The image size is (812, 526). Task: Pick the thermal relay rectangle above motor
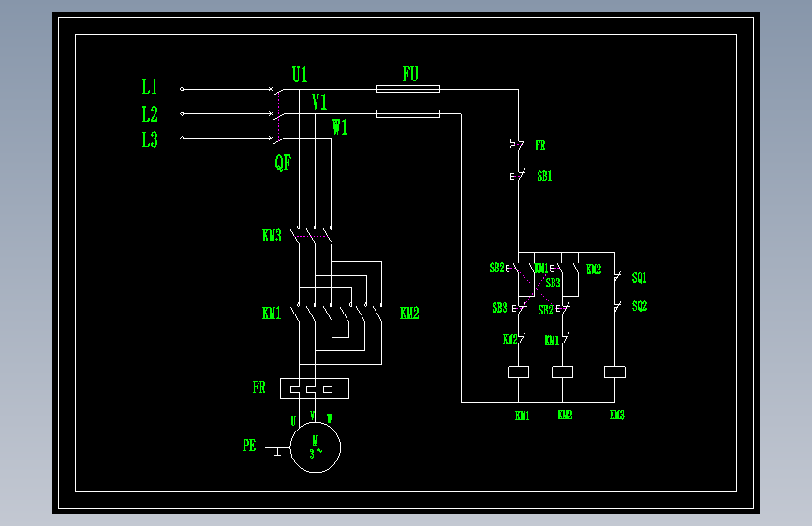click(315, 388)
